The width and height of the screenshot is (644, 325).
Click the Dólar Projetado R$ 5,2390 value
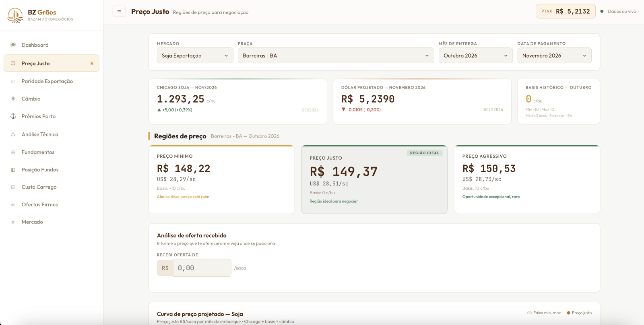(368, 99)
